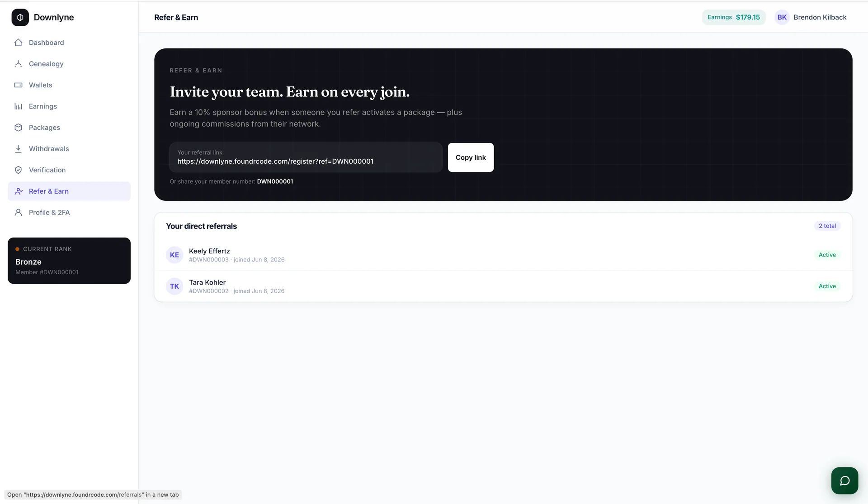Select member number DWN000001 text
The width and height of the screenshot is (868, 504).
point(275,181)
